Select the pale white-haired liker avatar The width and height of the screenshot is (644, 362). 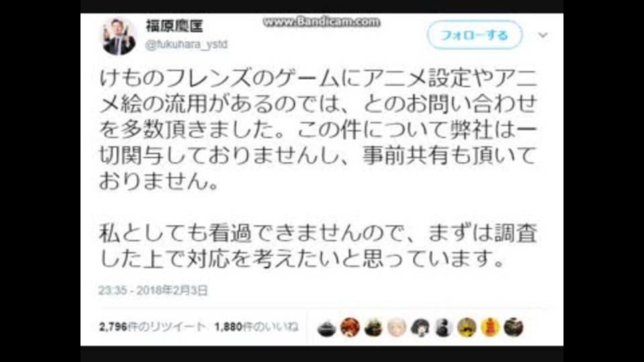[x=396, y=328]
